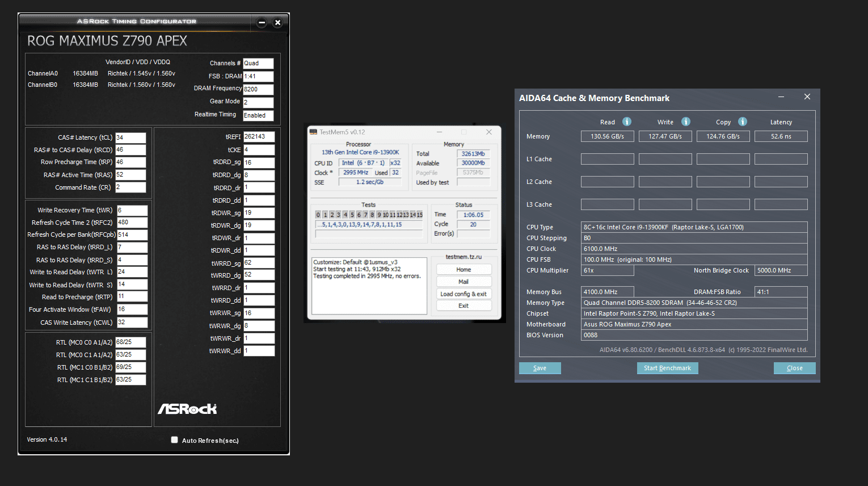The height and width of the screenshot is (486, 868).
Task: Click the tREFI value field
Action: tap(259, 137)
